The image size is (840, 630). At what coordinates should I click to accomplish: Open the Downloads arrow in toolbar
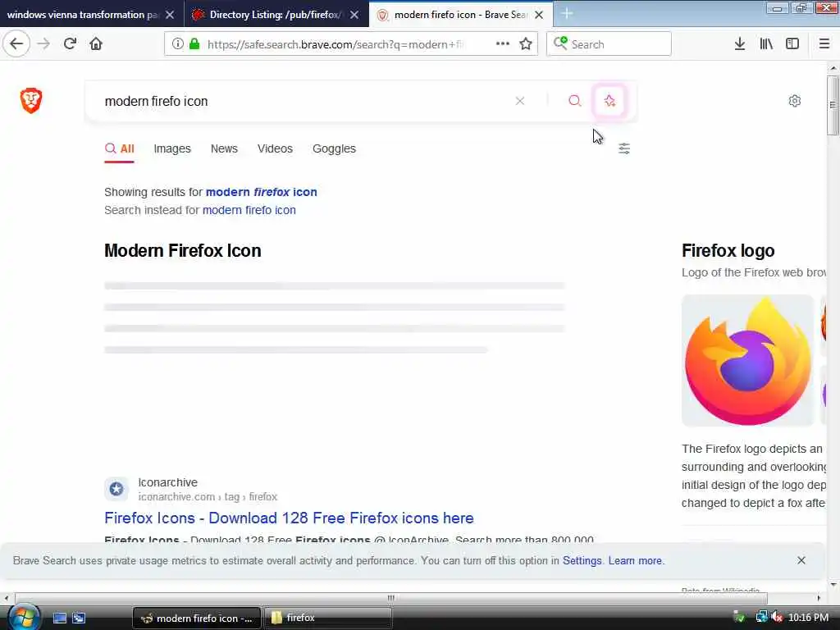tap(740, 44)
